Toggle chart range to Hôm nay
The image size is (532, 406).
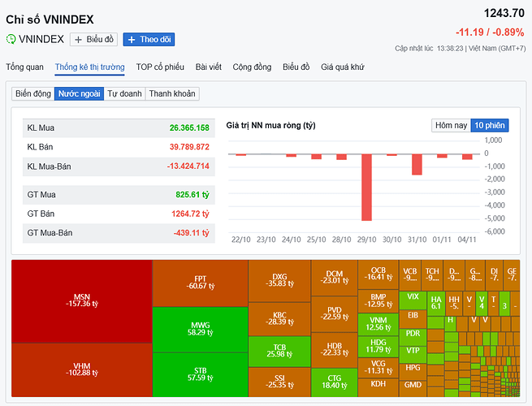451,126
